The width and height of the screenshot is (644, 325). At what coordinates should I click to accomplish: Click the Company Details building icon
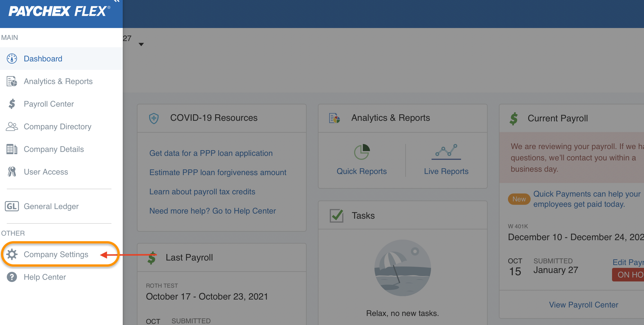(x=12, y=149)
